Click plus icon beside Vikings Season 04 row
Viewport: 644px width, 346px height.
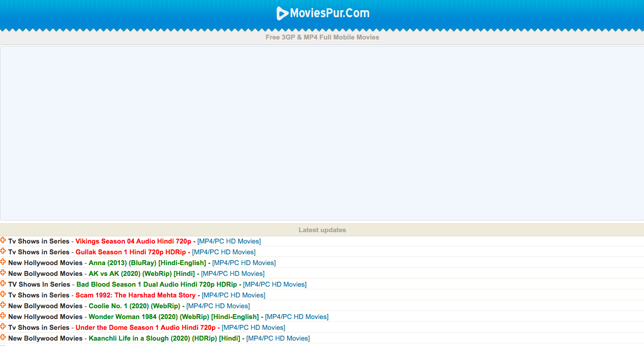pos(3,240)
